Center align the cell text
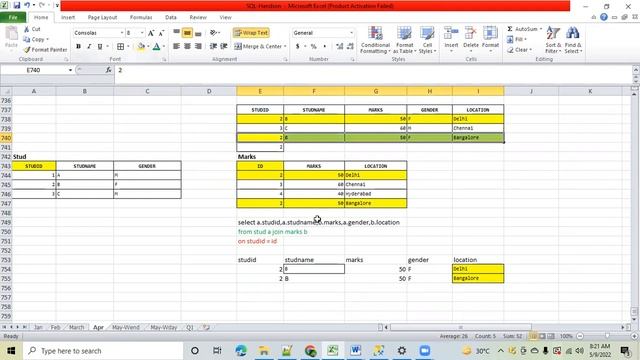Viewport: 640px width, 360px height. point(187,47)
